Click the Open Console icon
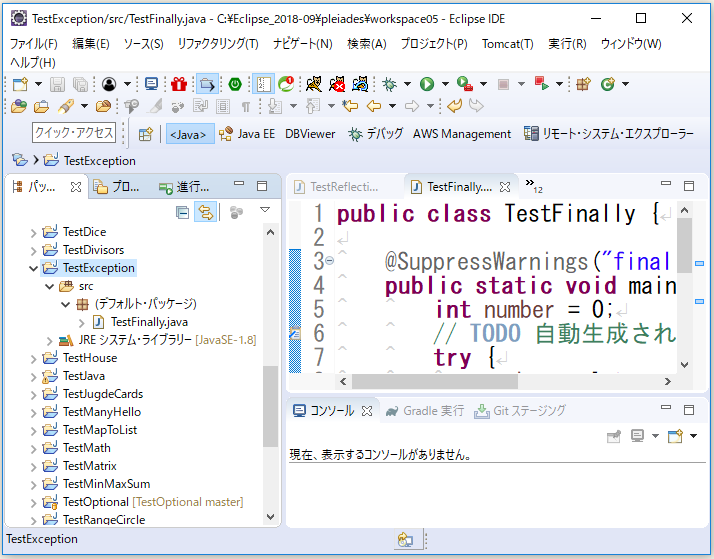Image resolution: width=714 pixels, height=559 pixels. click(x=675, y=436)
